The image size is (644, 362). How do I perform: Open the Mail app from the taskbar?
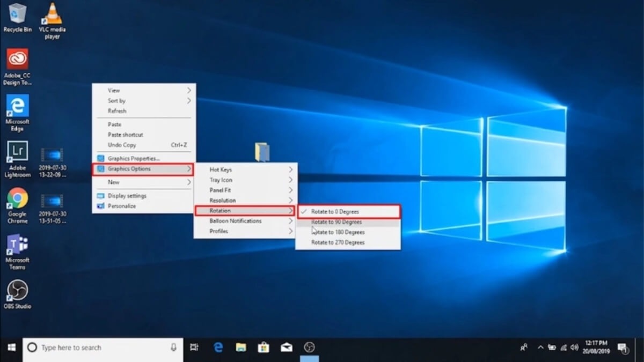pyautogui.click(x=287, y=348)
